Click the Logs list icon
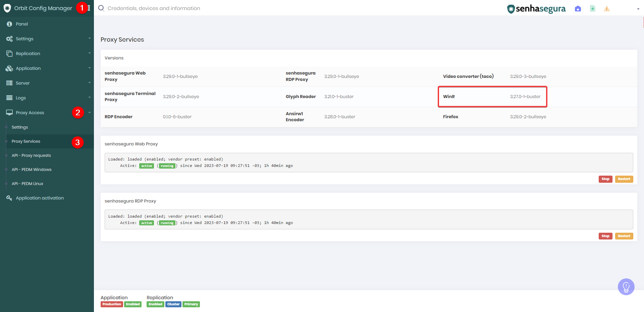Image resolution: width=644 pixels, height=312 pixels. [x=9, y=98]
